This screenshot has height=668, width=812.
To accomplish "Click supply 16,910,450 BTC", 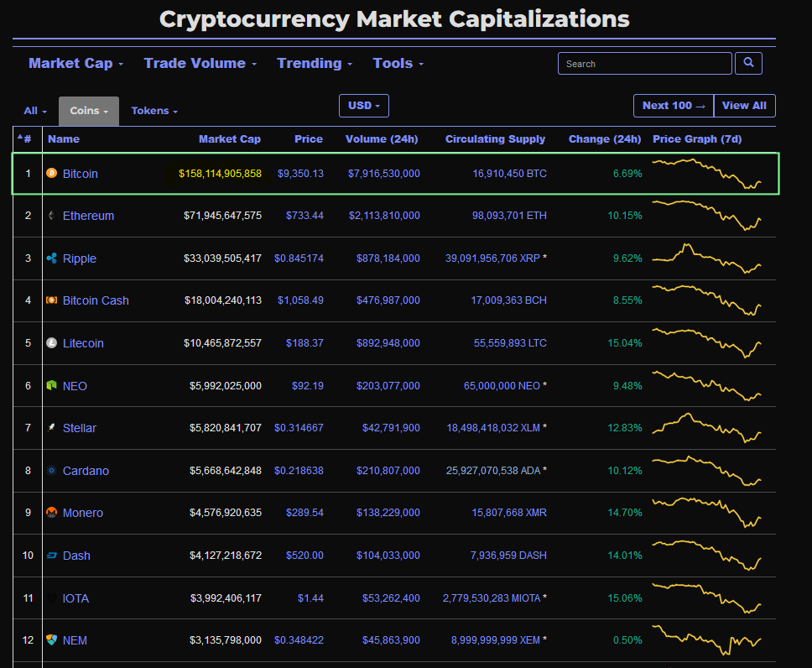I will 509,174.
